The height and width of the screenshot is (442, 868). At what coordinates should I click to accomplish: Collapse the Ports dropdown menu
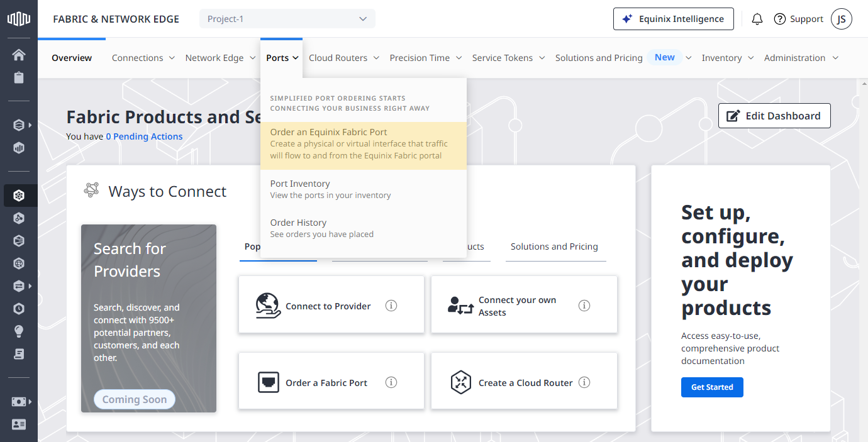[282, 58]
